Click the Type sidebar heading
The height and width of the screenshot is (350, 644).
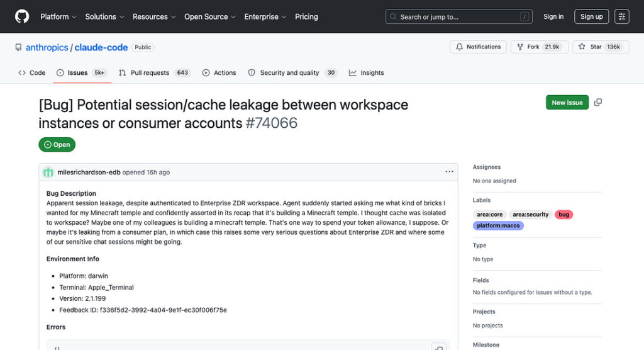tap(479, 246)
